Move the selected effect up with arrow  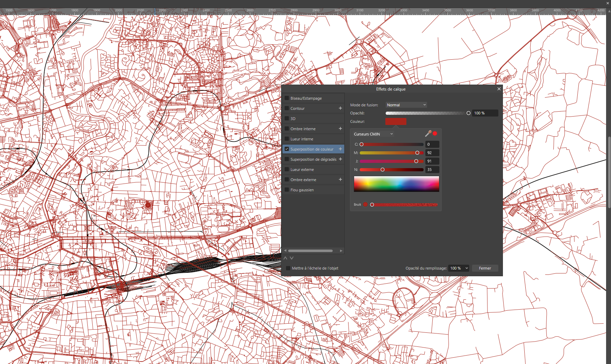click(285, 258)
